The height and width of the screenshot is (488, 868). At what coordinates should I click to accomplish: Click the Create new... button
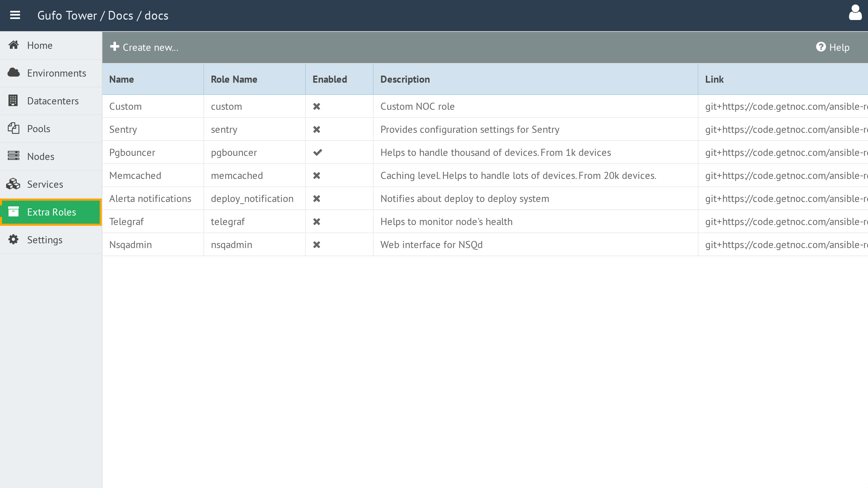144,47
